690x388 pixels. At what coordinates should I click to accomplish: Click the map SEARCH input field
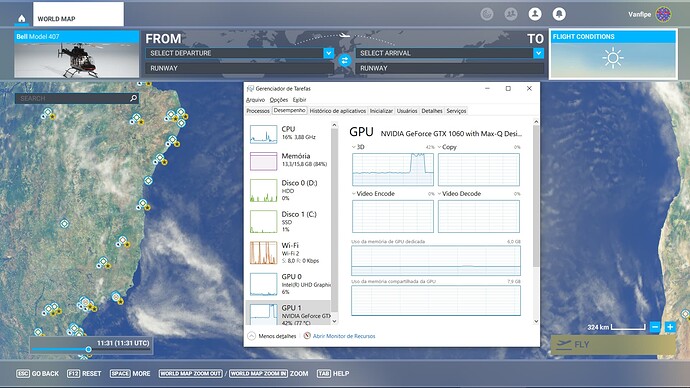tap(77, 98)
